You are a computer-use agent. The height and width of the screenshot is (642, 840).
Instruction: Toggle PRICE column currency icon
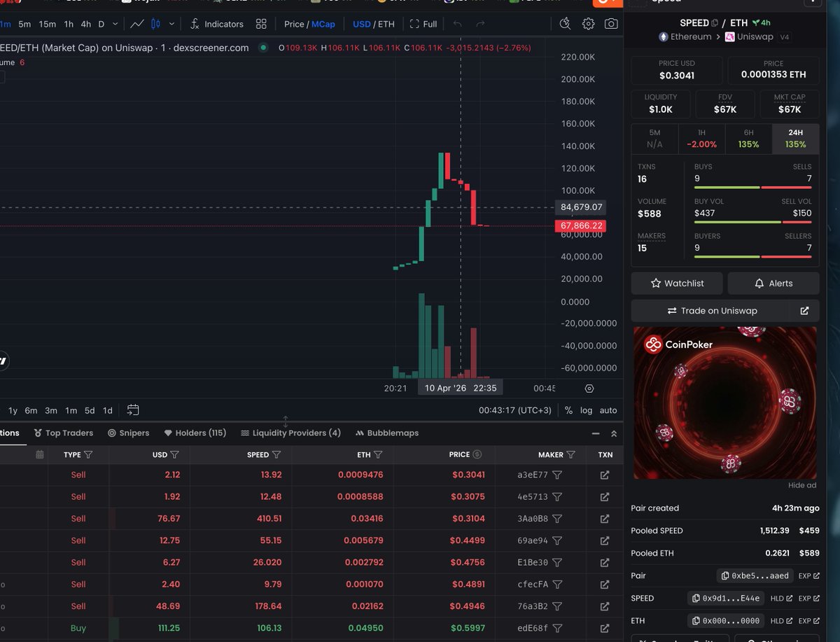tap(477, 455)
